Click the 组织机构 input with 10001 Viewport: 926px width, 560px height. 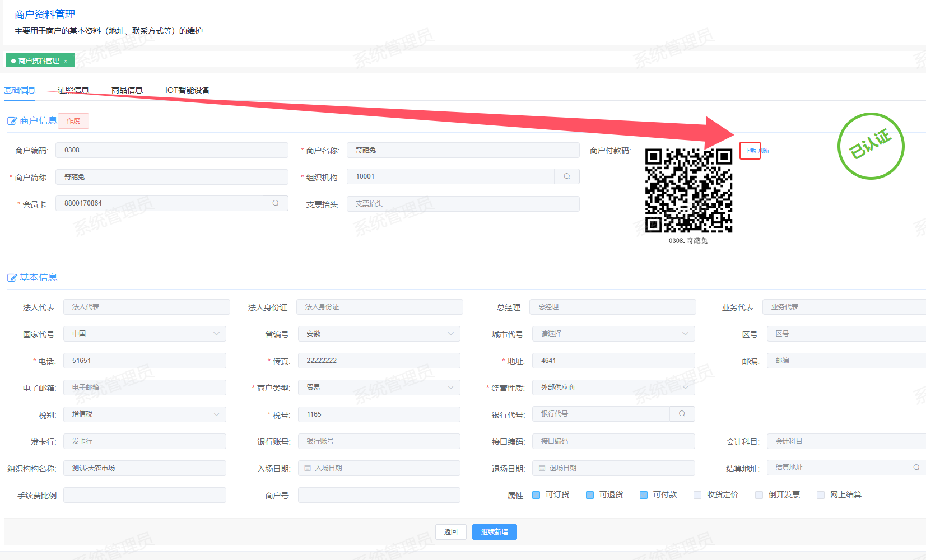[x=450, y=176]
